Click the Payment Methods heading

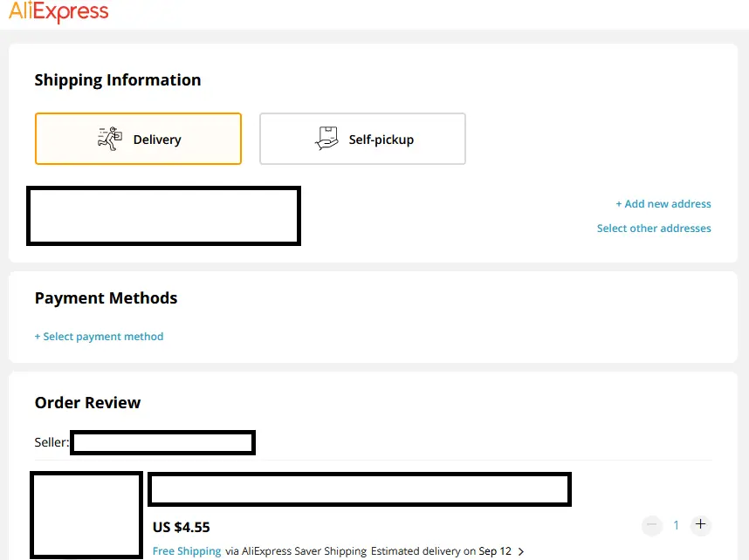(106, 298)
